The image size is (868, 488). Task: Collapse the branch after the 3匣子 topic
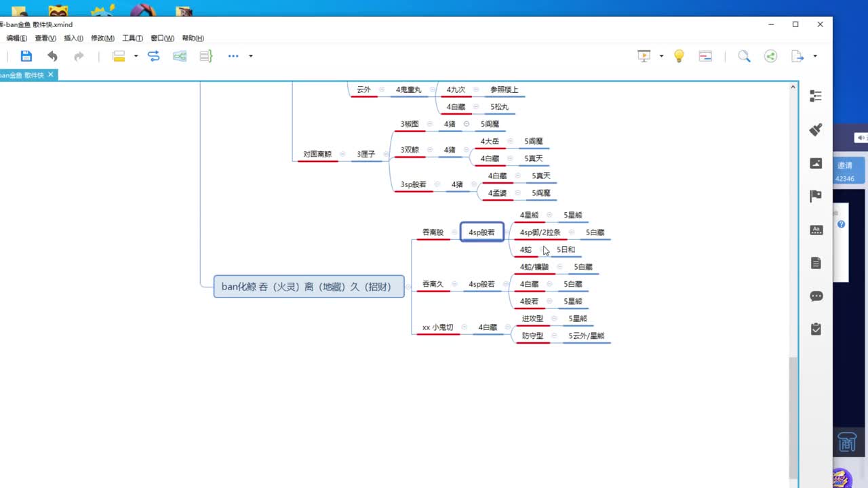pyautogui.click(x=386, y=155)
